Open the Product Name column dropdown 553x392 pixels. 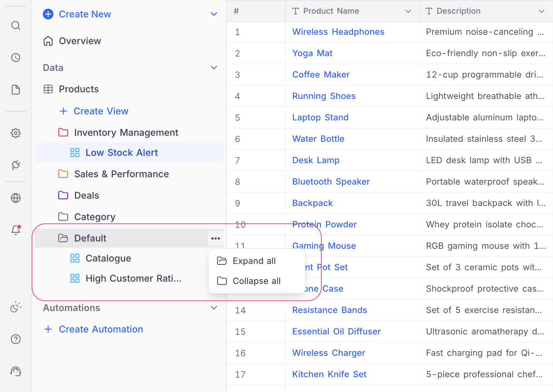coord(408,11)
